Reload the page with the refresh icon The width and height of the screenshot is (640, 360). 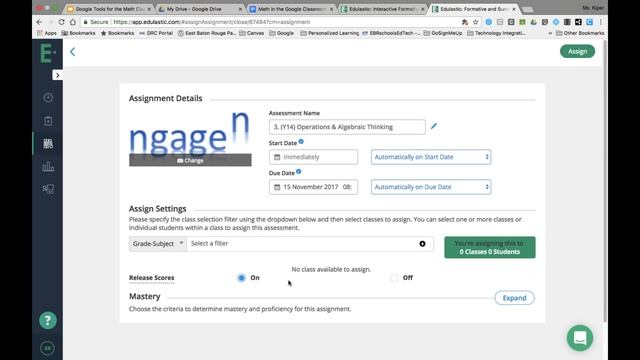[x=61, y=22]
